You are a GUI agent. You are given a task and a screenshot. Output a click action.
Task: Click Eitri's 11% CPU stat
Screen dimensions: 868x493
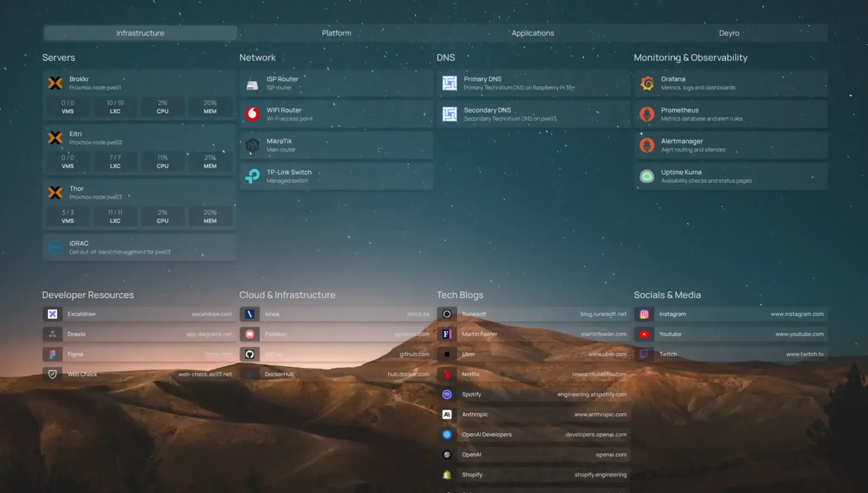163,161
